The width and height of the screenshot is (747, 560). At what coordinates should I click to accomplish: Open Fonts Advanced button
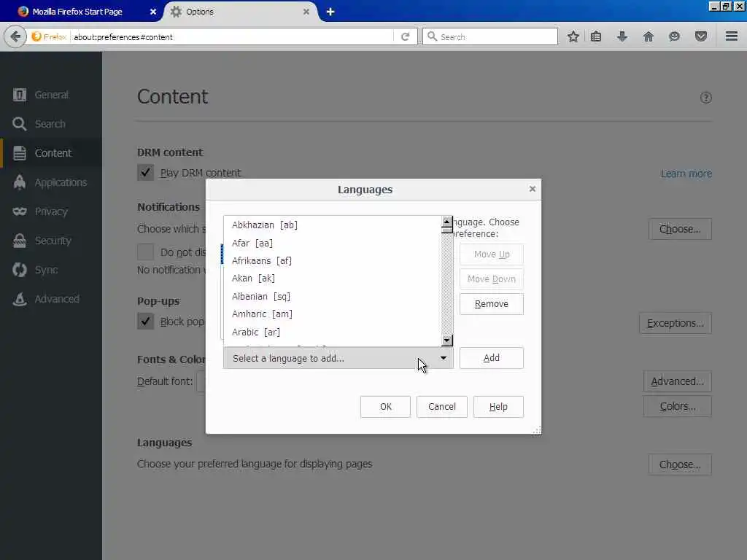click(x=677, y=381)
